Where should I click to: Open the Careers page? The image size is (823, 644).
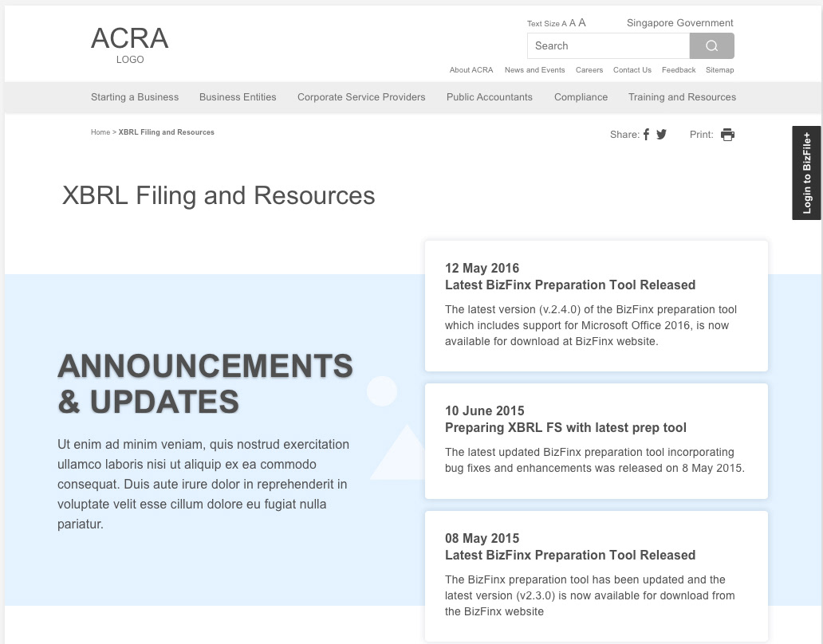pyautogui.click(x=589, y=70)
